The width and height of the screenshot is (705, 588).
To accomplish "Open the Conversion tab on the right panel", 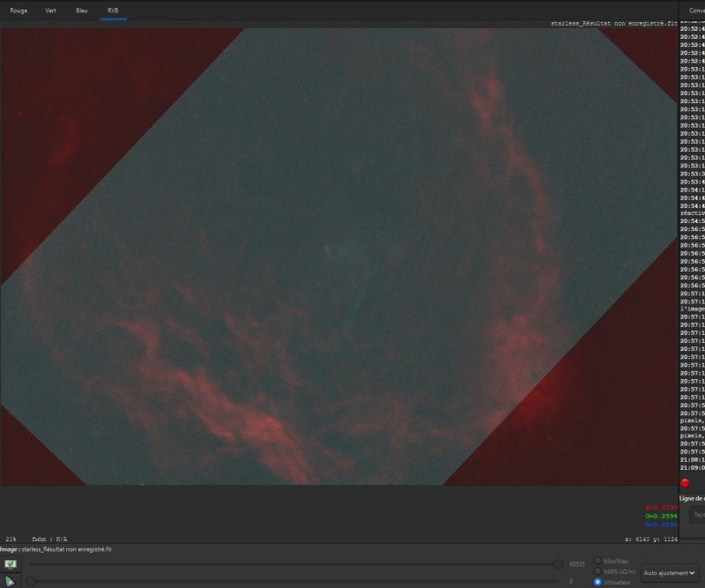I will point(696,11).
